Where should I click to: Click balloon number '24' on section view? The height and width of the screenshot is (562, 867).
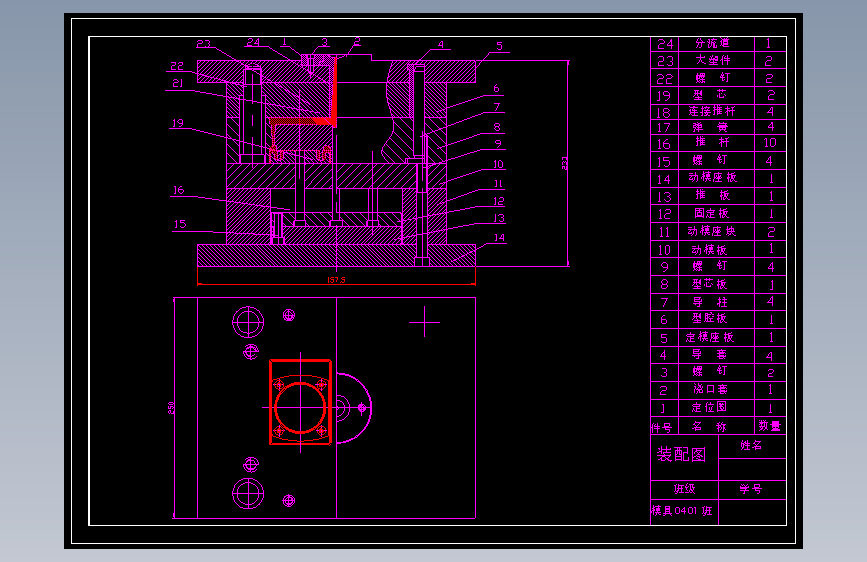pos(253,42)
